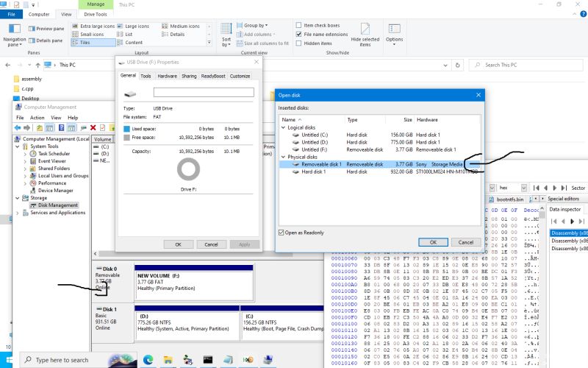The height and width of the screenshot is (368, 588).
Task: Open Microsoft Edge from taskbar
Action: (148, 360)
